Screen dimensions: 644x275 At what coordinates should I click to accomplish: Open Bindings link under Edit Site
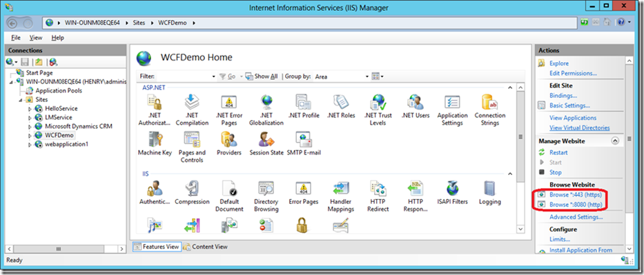click(x=563, y=96)
